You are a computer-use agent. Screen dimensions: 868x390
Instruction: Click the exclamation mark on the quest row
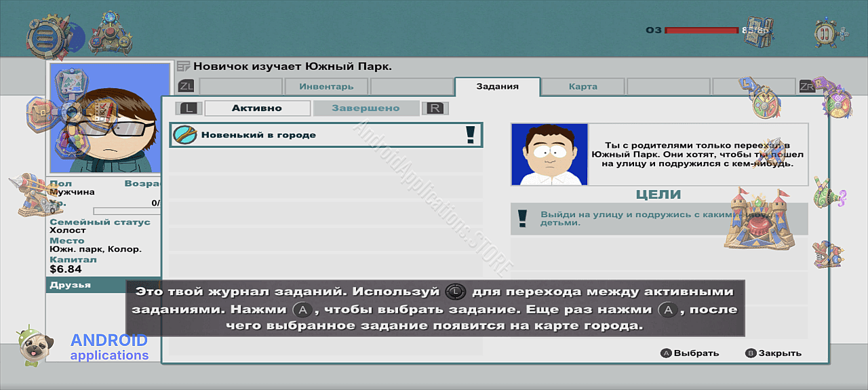471,135
